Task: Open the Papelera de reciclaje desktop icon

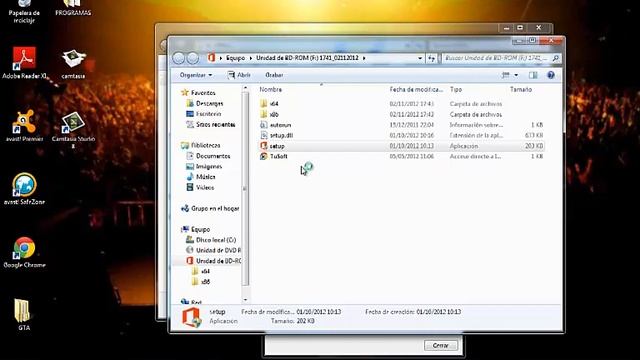Action: [24, 11]
